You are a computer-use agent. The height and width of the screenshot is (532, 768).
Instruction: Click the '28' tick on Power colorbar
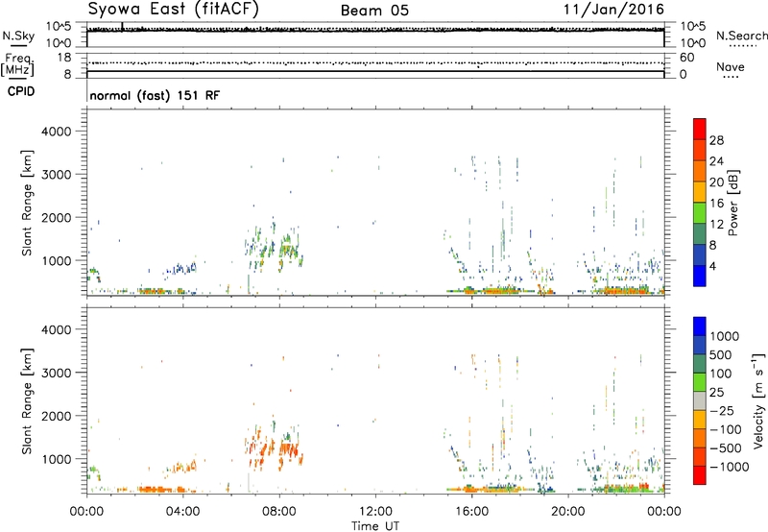[716, 140]
